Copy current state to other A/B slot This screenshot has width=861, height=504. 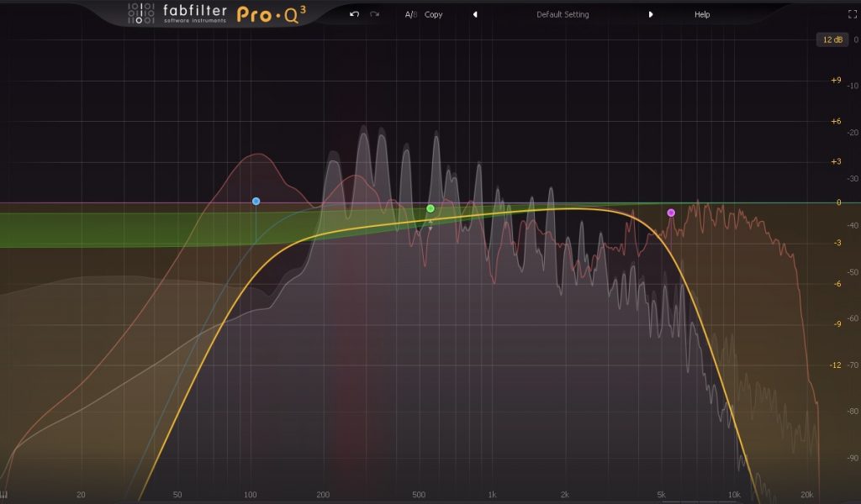[434, 14]
